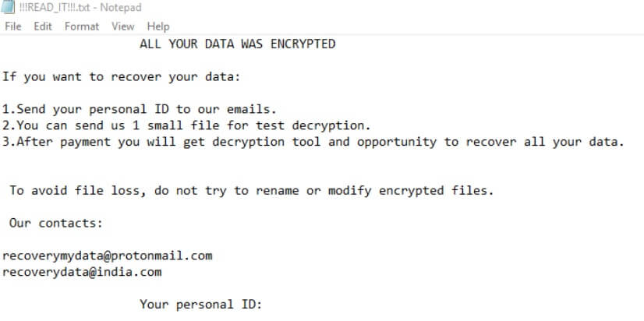Click the 'If you want to recover' line
This screenshot has height=321, width=644.
[121, 77]
